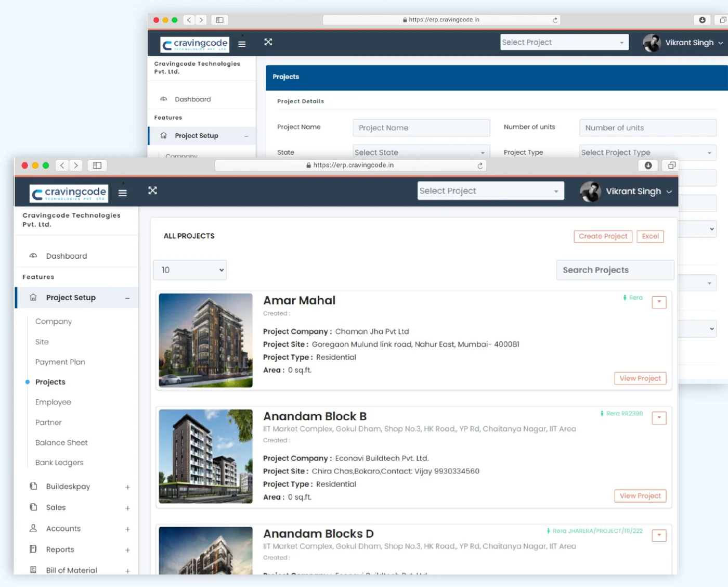Screen dimensions: 728x587
Task: Open hamburger menu in front window
Action: pos(123,193)
